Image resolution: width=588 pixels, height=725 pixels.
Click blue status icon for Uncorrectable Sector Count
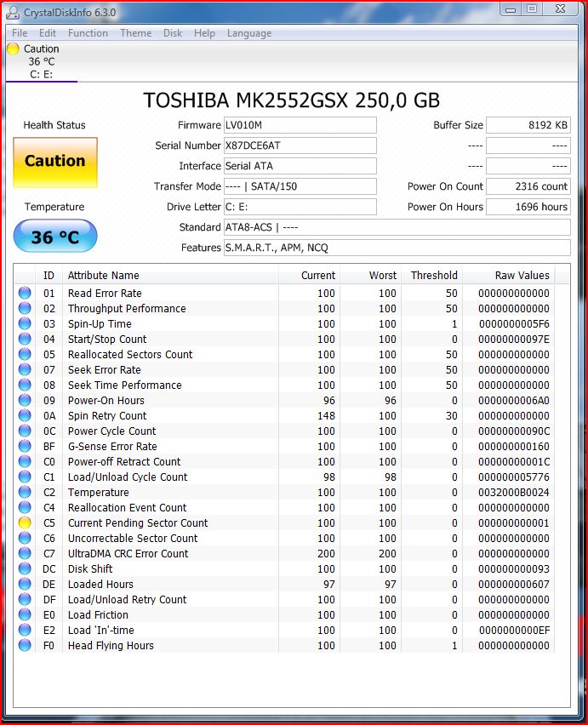click(25, 538)
